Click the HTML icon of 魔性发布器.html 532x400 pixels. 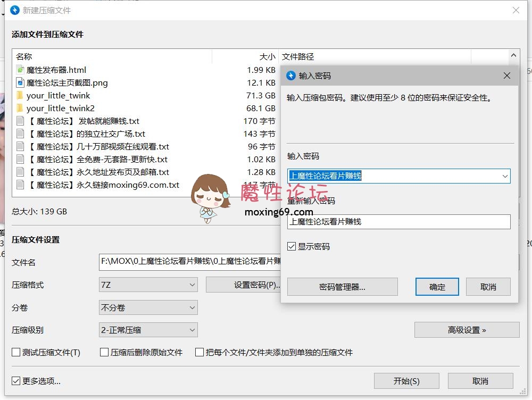pyautogui.click(x=19, y=69)
